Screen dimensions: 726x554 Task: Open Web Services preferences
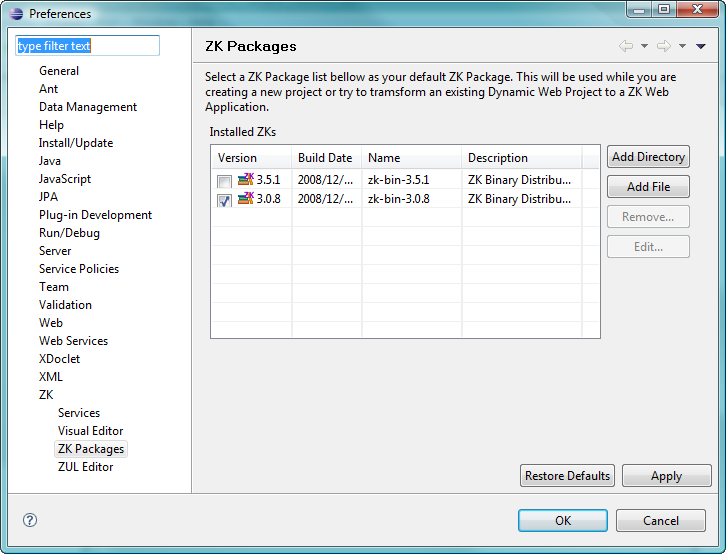pos(74,341)
